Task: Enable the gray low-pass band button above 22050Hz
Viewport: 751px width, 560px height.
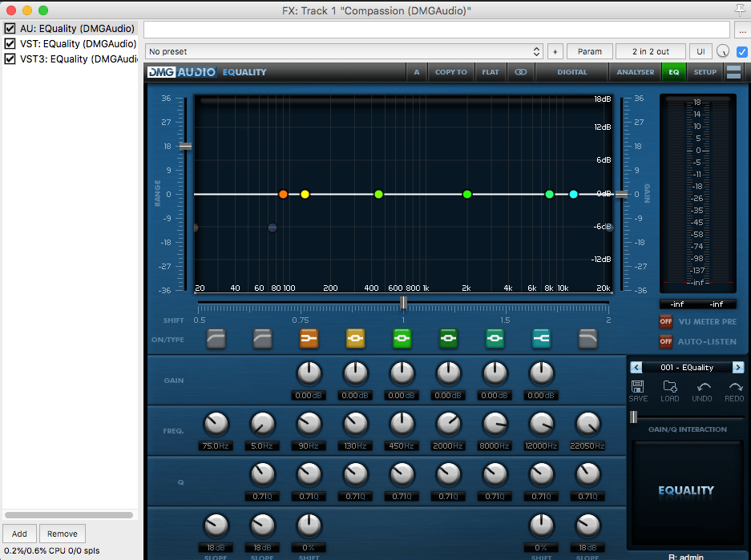Action: [587, 339]
